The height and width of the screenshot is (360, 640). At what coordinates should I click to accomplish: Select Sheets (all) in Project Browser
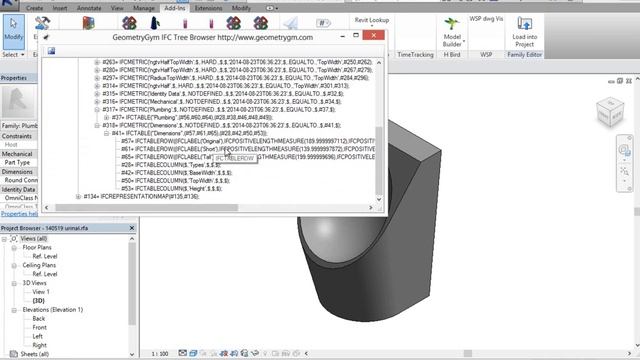[x=35, y=354]
